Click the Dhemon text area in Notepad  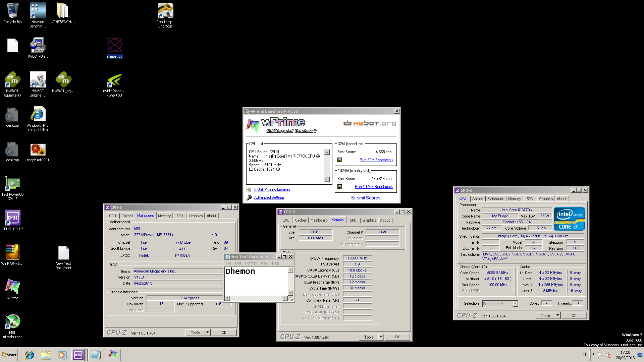tap(256, 281)
